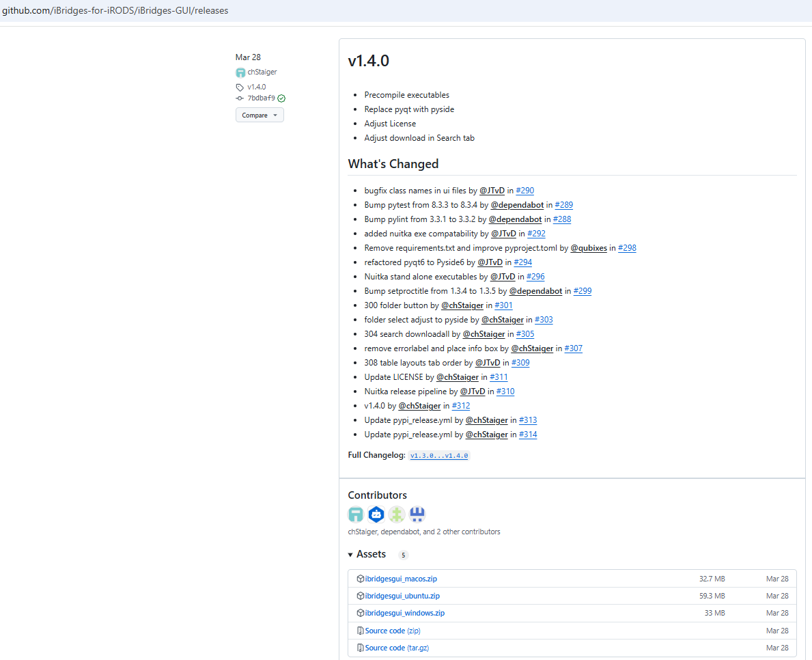Open pull request #303
The image size is (812, 660).
click(544, 320)
